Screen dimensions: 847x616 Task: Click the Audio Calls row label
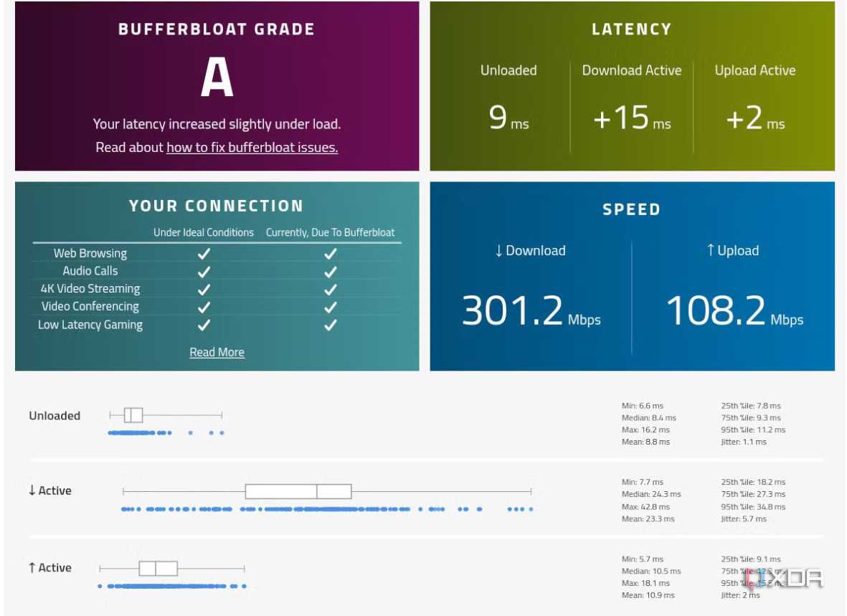click(90, 271)
